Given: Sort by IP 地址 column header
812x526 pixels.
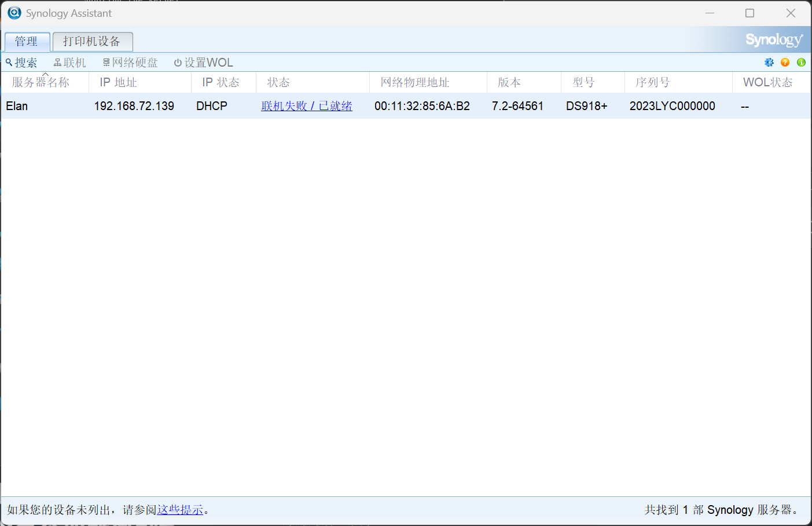Looking at the screenshot, I should coord(118,83).
